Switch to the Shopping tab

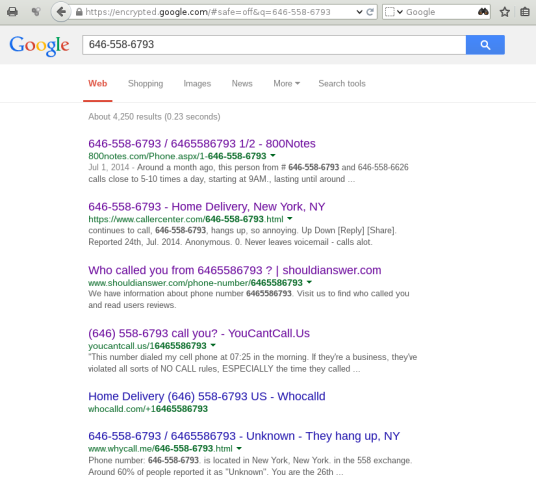pyautogui.click(x=146, y=83)
